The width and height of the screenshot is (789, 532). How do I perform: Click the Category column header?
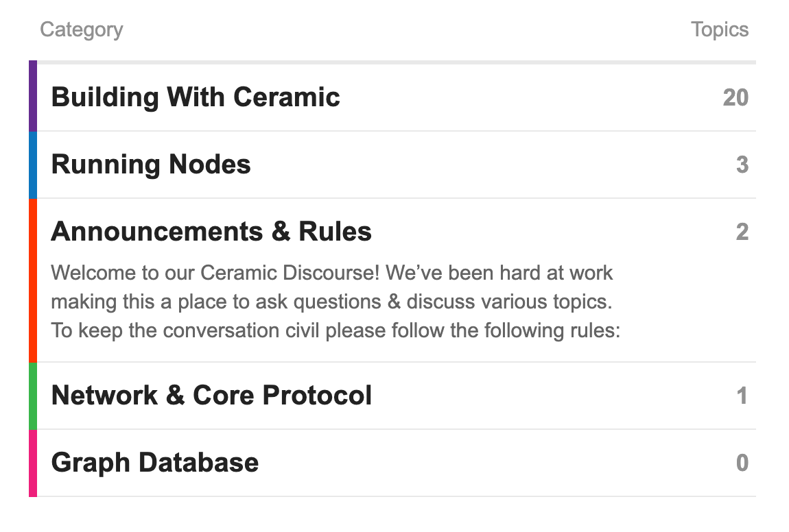coord(81,29)
